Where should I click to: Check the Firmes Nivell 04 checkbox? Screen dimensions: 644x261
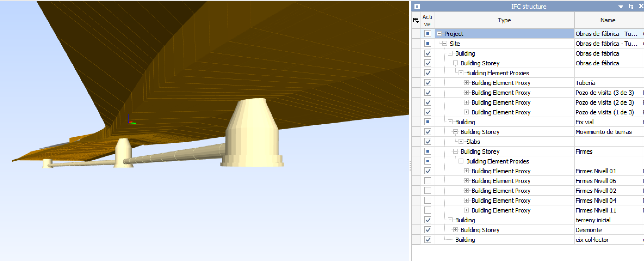click(x=428, y=200)
